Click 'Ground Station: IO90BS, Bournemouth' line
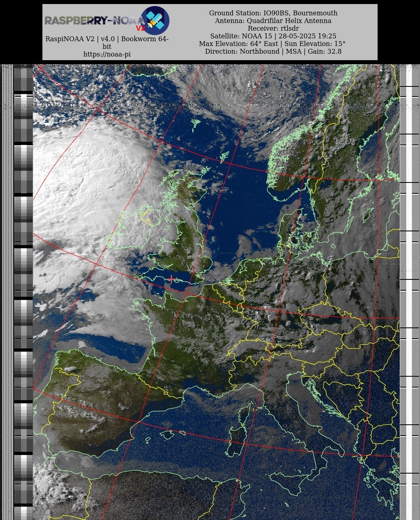 273,13
